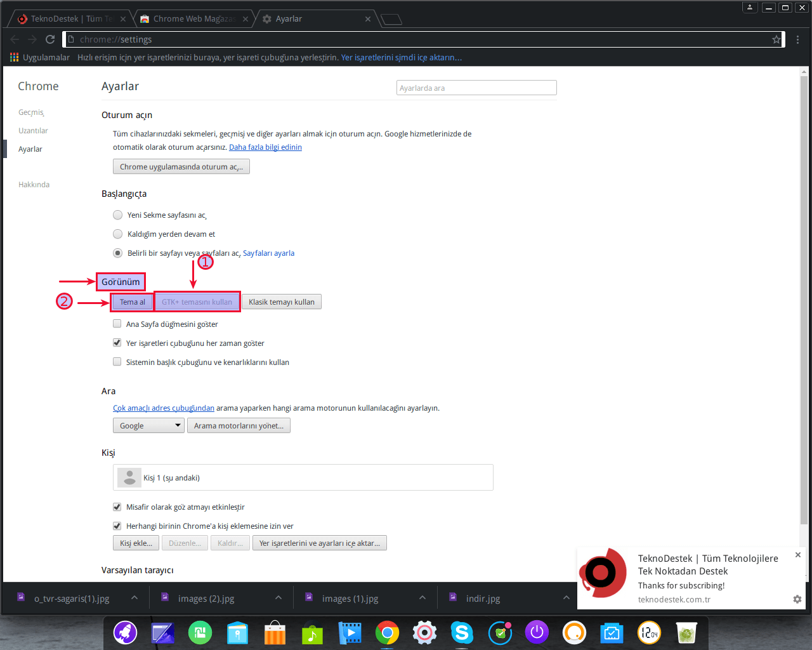Open Geçmiş in the sidebar
This screenshot has height=650, width=812.
pyautogui.click(x=31, y=112)
